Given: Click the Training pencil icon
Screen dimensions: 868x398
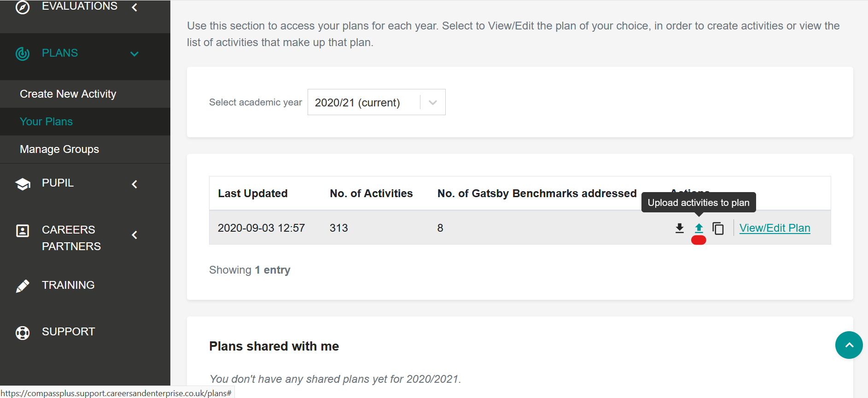Looking at the screenshot, I should (x=23, y=286).
